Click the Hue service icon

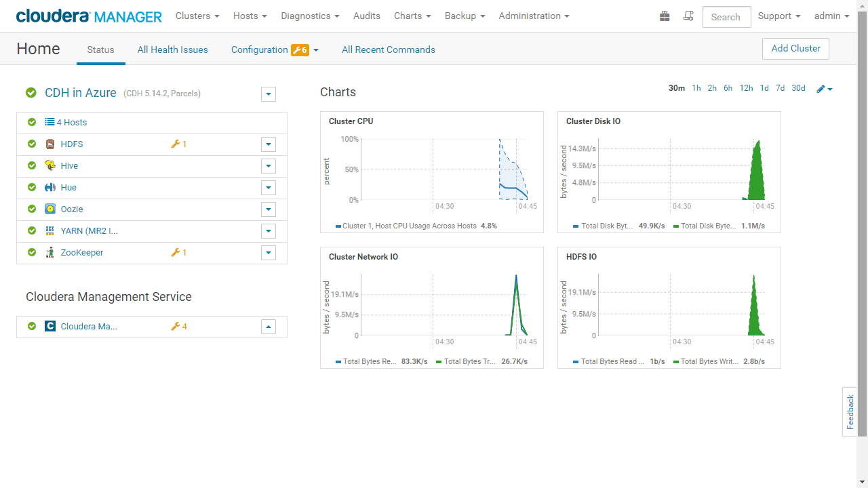pos(50,187)
